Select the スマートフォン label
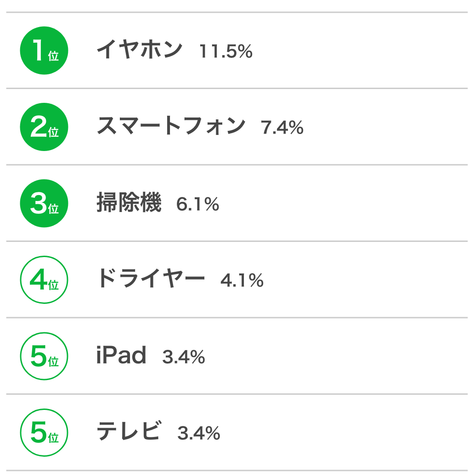Screen dimensions: 473x476 click(171, 126)
